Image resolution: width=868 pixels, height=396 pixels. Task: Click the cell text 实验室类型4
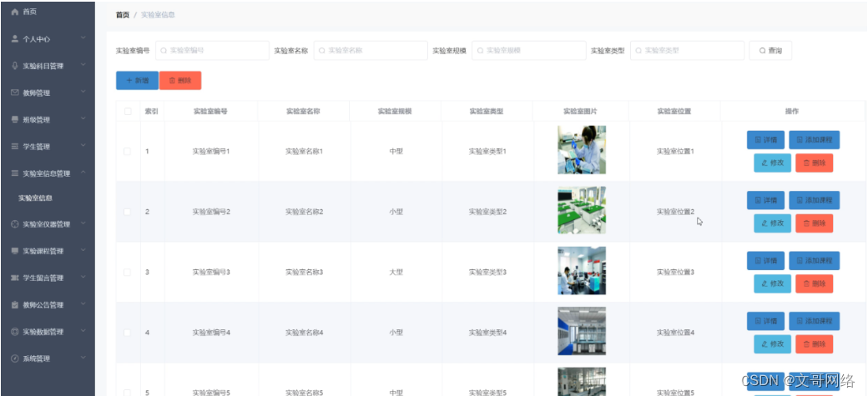[487, 333]
